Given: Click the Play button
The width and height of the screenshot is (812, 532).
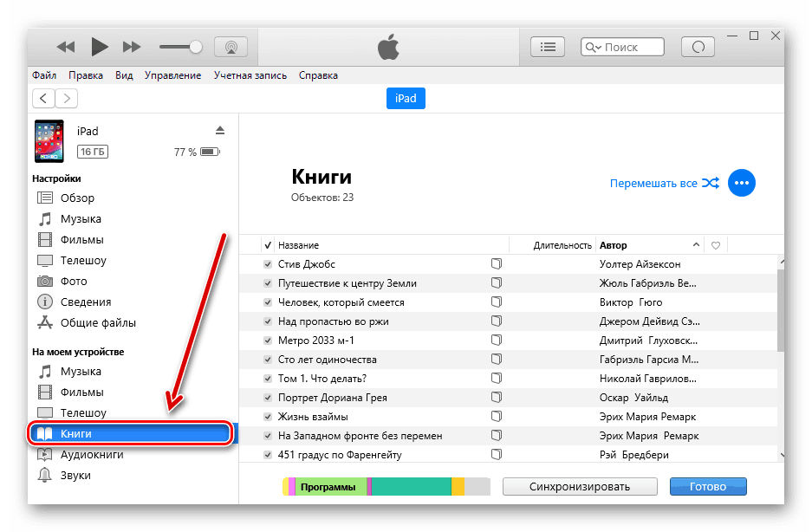Looking at the screenshot, I should click(x=100, y=47).
